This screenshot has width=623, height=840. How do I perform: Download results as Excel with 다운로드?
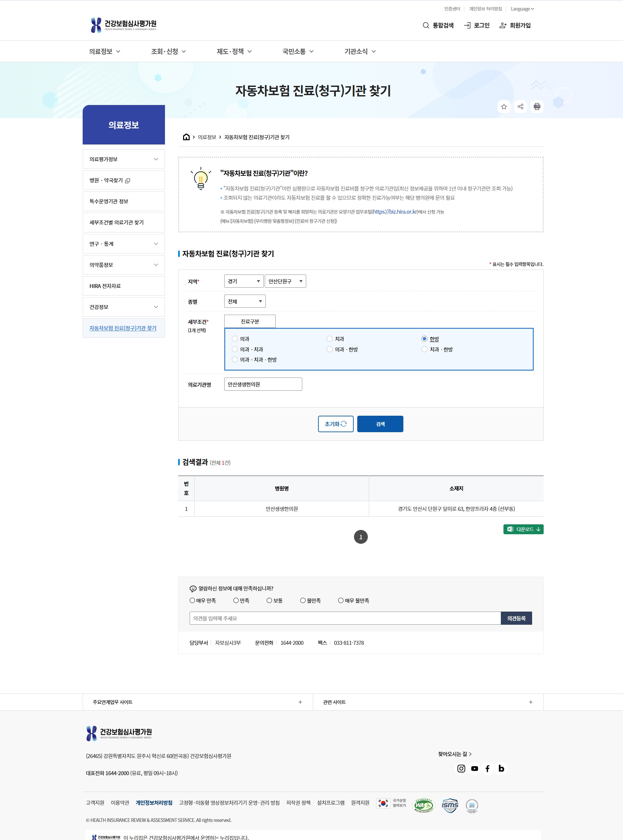coord(523,529)
